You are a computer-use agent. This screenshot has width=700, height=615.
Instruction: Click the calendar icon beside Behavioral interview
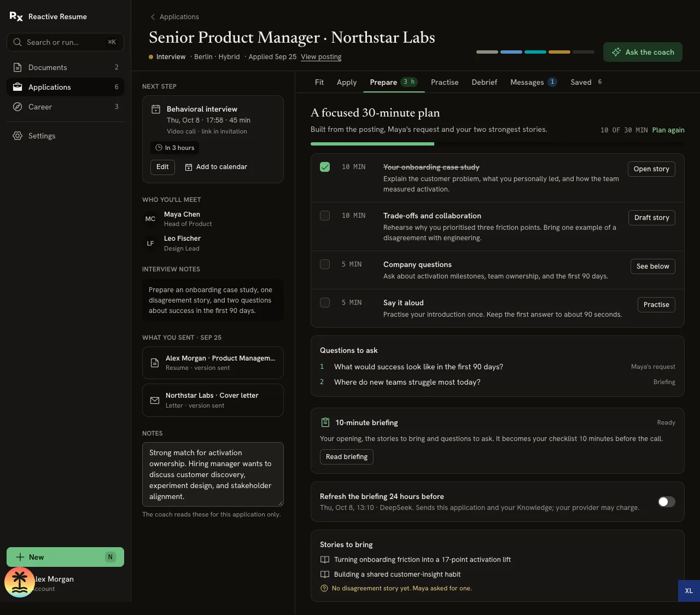(156, 109)
